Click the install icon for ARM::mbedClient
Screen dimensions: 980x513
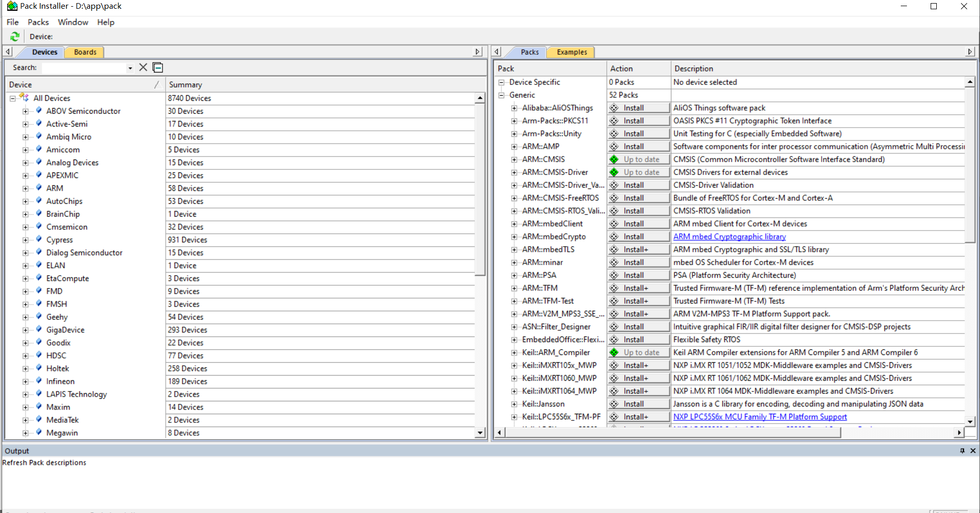pyautogui.click(x=614, y=224)
